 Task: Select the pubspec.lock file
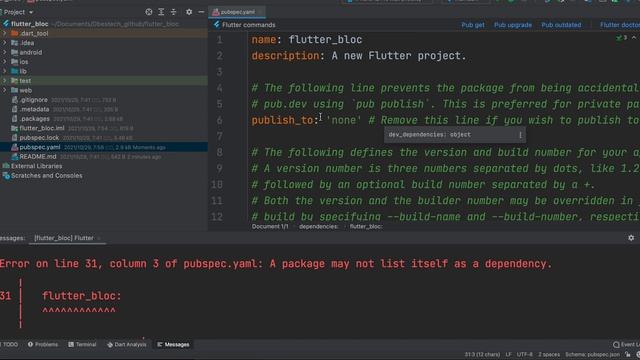point(39,138)
